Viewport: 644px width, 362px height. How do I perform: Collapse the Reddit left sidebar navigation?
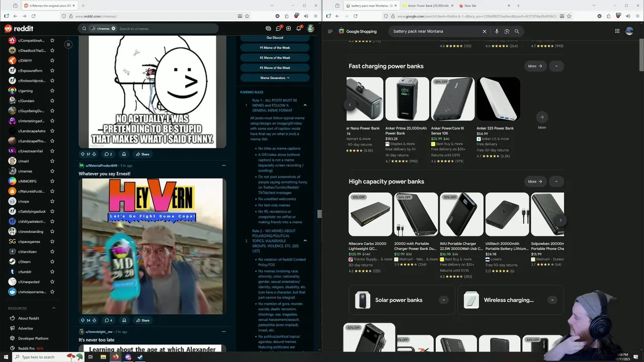point(68,45)
